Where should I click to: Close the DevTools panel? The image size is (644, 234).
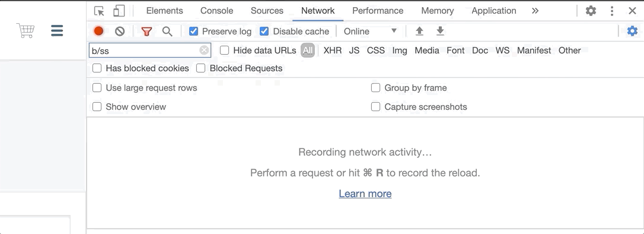tap(633, 11)
